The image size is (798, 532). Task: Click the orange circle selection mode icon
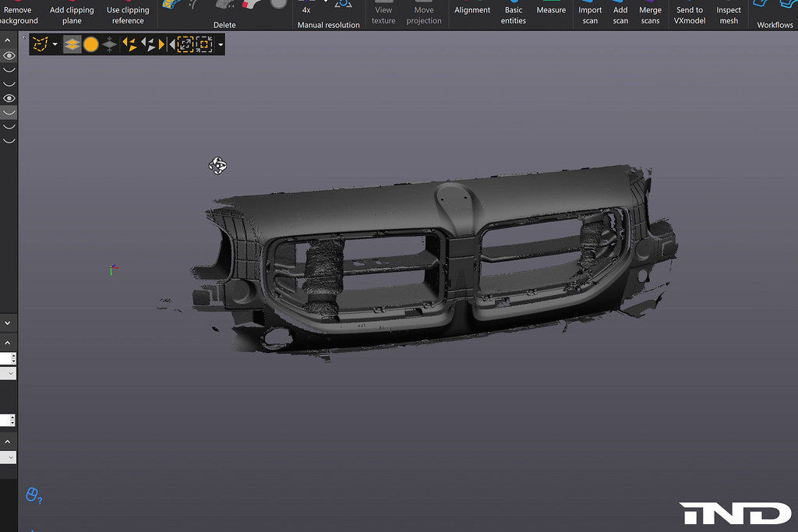click(91, 44)
